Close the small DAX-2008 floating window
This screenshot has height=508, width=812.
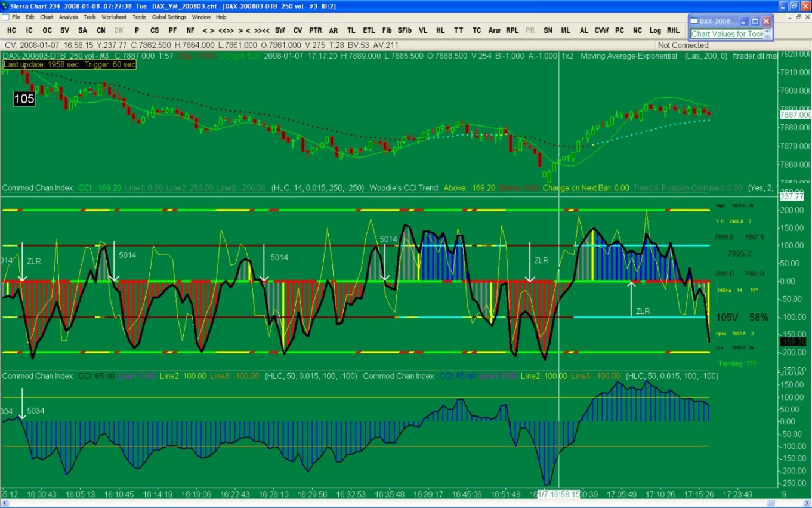point(767,21)
